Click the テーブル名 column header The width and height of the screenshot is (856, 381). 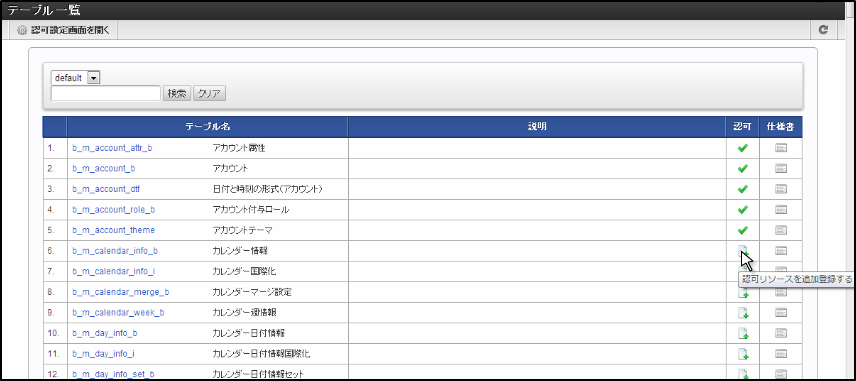pos(207,127)
